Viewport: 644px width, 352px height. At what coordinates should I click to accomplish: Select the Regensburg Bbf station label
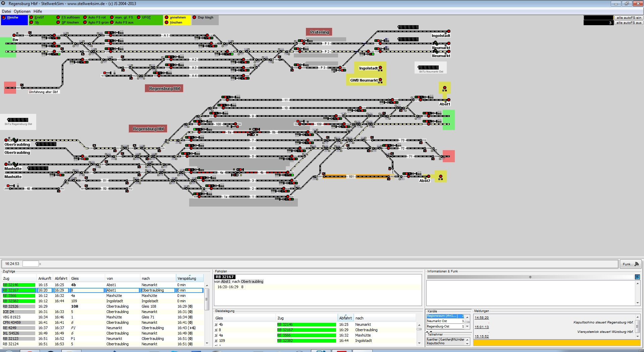point(164,88)
